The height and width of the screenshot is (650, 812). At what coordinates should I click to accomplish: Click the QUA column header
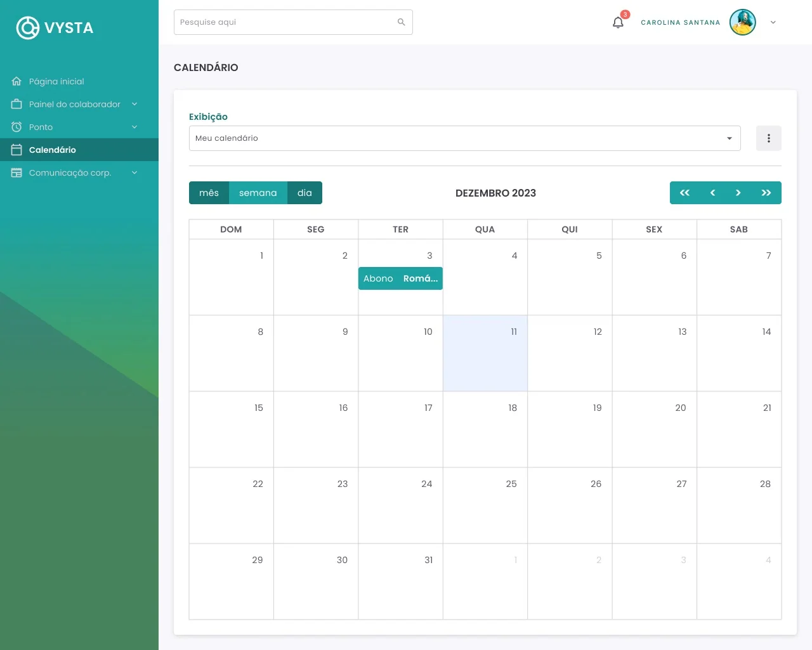pyautogui.click(x=485, y=230)
